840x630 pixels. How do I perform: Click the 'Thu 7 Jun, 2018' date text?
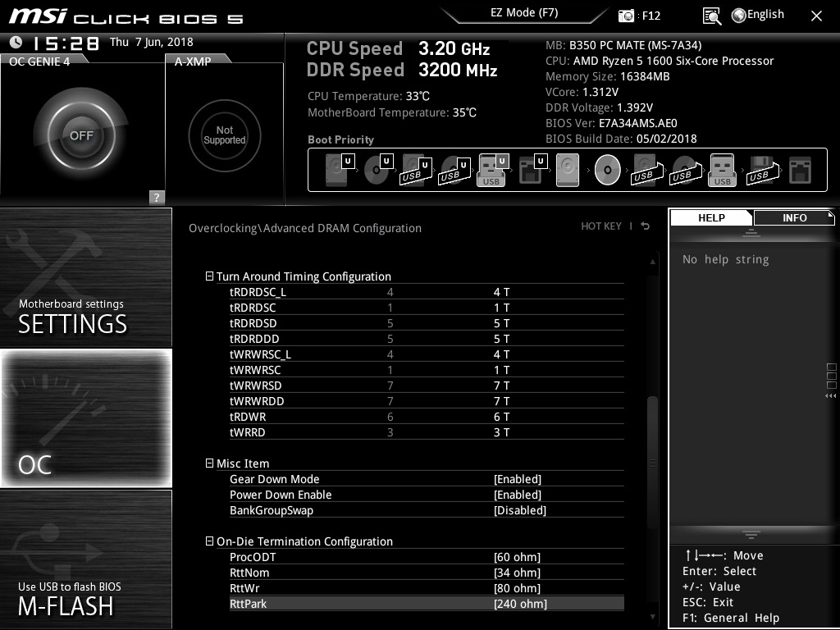[x=152, y=42]
